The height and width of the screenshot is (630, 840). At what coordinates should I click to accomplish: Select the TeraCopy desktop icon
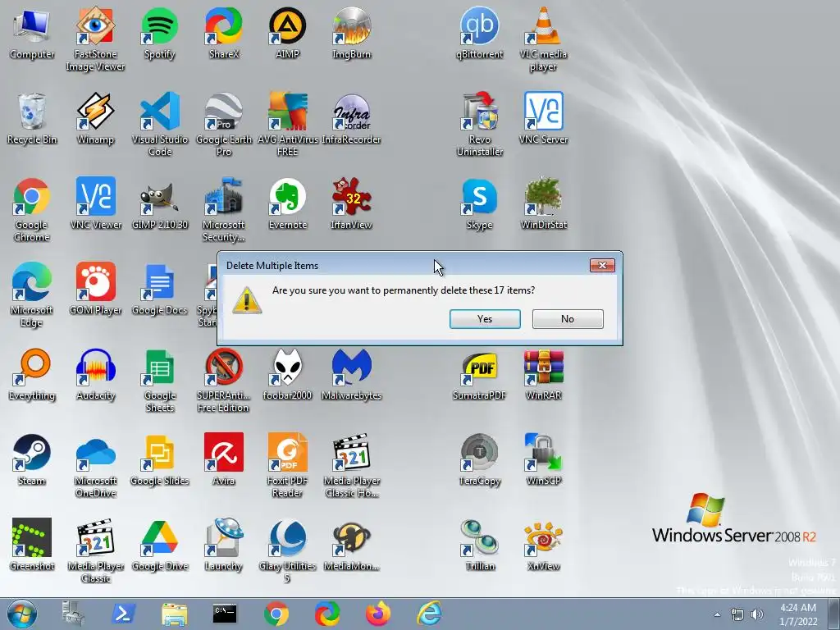[x=479, y=459]
